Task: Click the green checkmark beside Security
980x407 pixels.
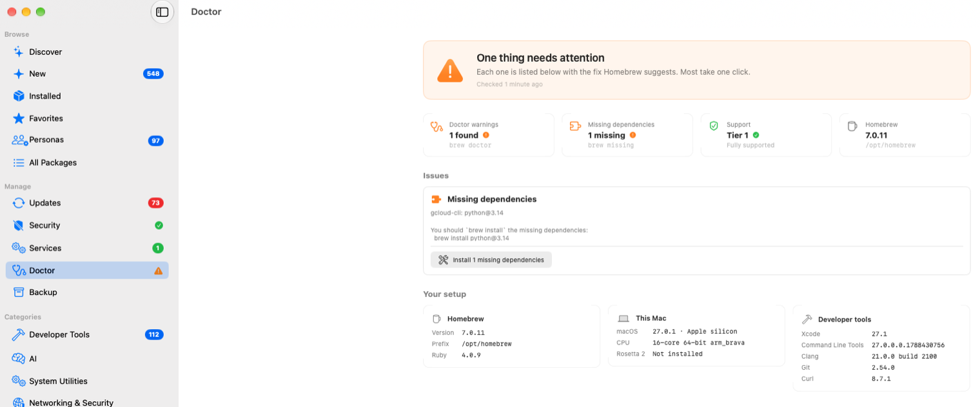Action: 159,225
